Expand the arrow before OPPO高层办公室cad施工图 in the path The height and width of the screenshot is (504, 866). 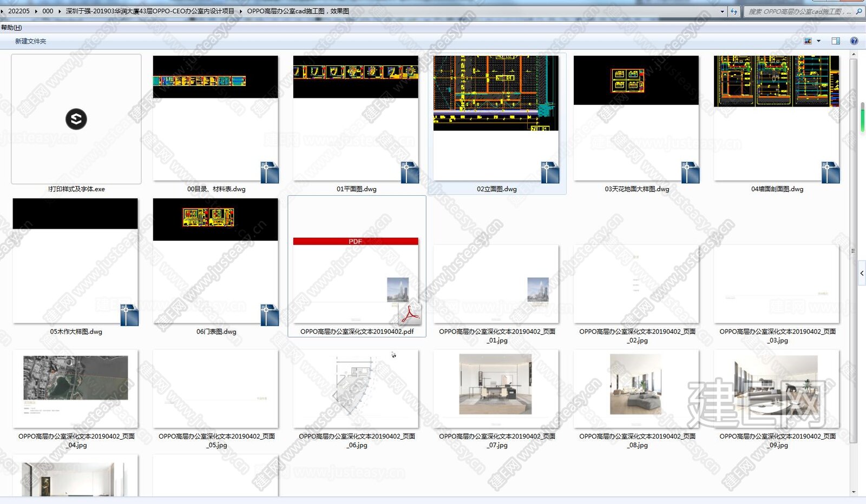coord(241,11)
